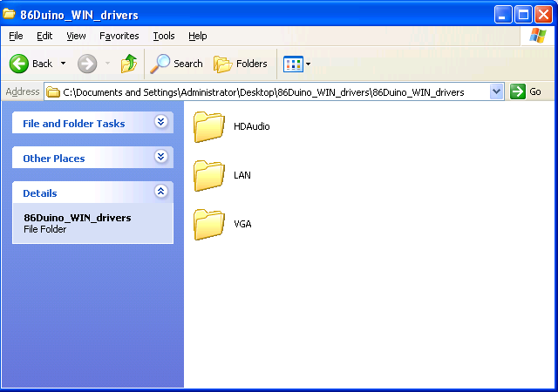This screenshot has width=558, height=392.
Task: Expand the Other Places panel
Action: [x=160, y=158]
